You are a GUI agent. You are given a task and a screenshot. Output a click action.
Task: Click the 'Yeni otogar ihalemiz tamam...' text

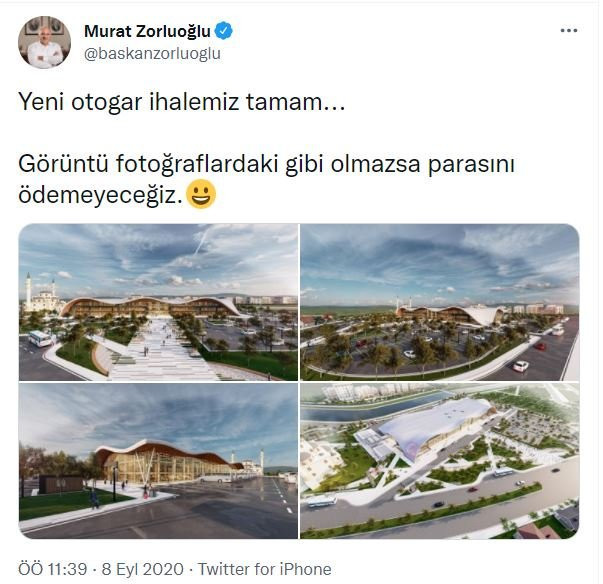182,102
